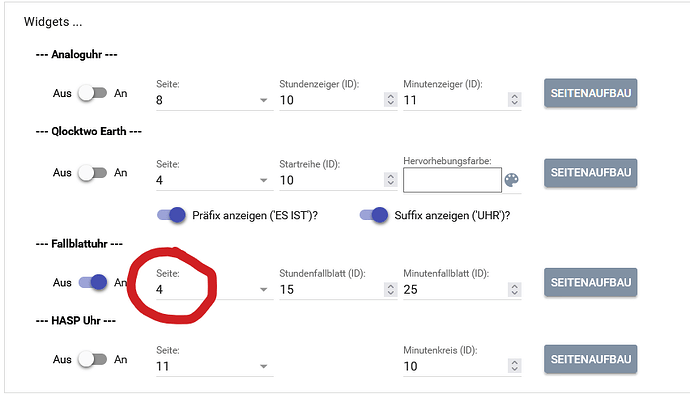Toggle 'Präfix anzeigen (ES IST)' switch
The image size is (690, 394).
tap(171, 215)
